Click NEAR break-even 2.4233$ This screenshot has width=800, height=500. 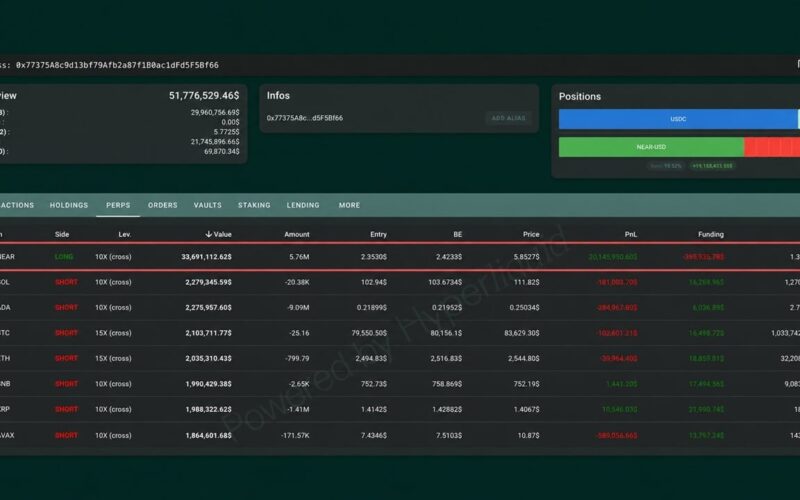[x=449, y=257]
